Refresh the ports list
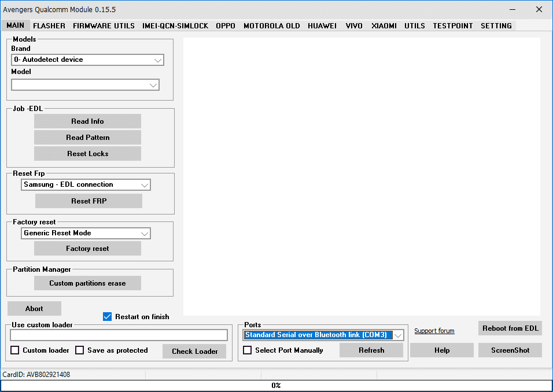This screenshot has height=392, width=553. pos(371,350)
